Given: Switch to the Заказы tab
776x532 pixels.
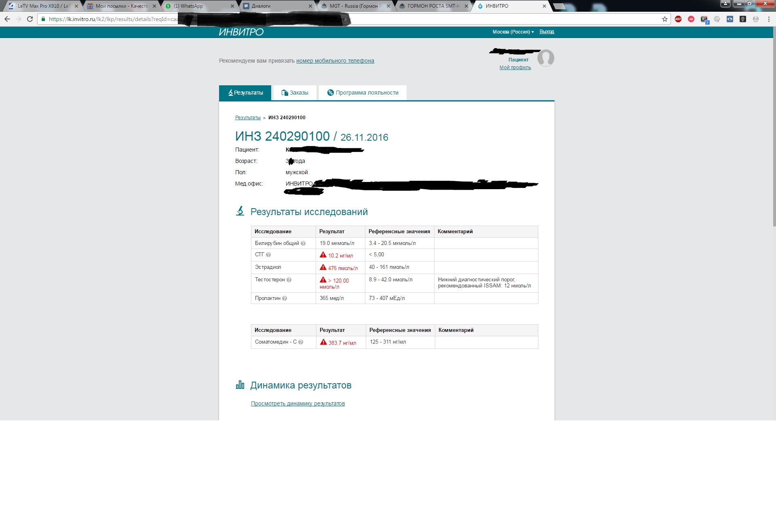Looking at the screenshot, I should (x=295, y=93).
